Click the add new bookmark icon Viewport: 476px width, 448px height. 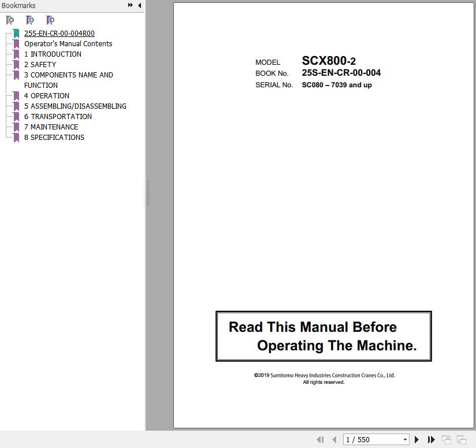[30, 20]
